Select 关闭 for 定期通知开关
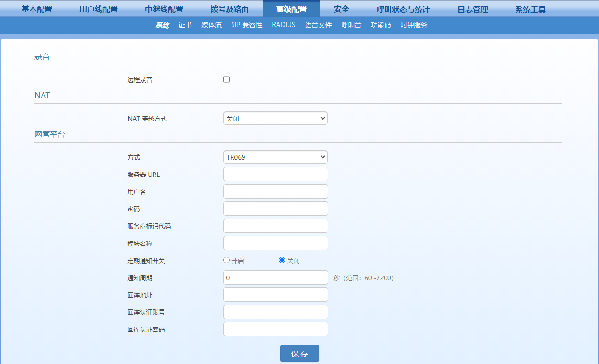599x364 pixels. coord(282,260)
